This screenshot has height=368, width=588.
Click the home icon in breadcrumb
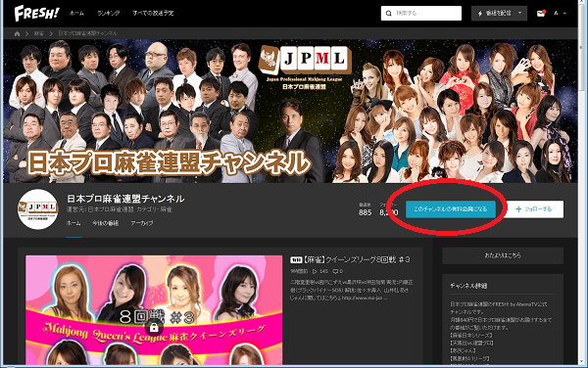point(17,33)
